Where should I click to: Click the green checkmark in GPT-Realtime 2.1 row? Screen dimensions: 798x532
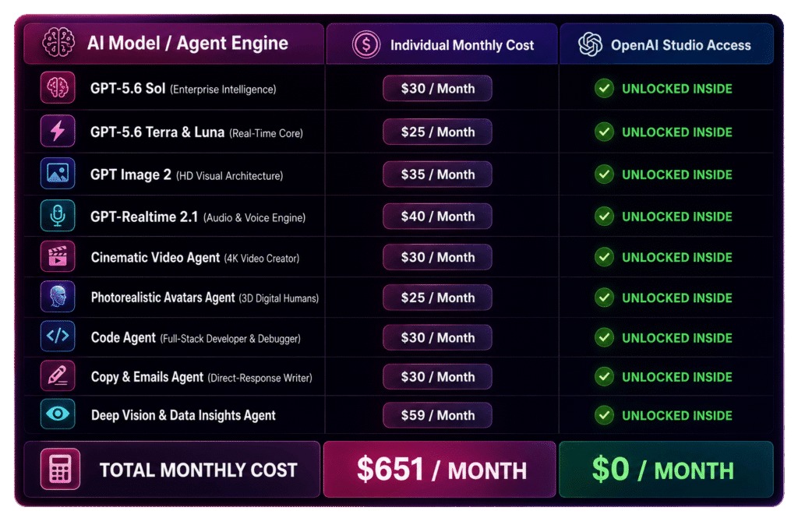tap(604, 217)
